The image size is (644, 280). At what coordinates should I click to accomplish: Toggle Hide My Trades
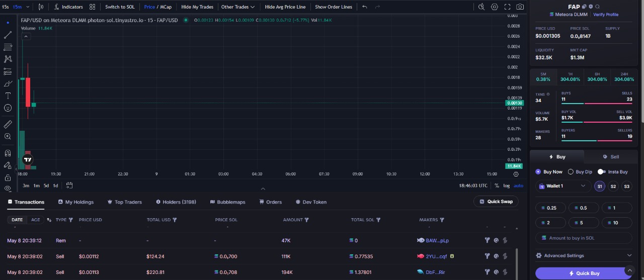click(197, 7)
